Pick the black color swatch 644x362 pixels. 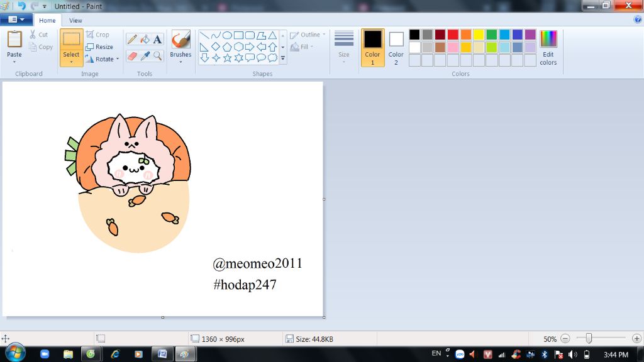pyautogui.click(x=414, y=35)
